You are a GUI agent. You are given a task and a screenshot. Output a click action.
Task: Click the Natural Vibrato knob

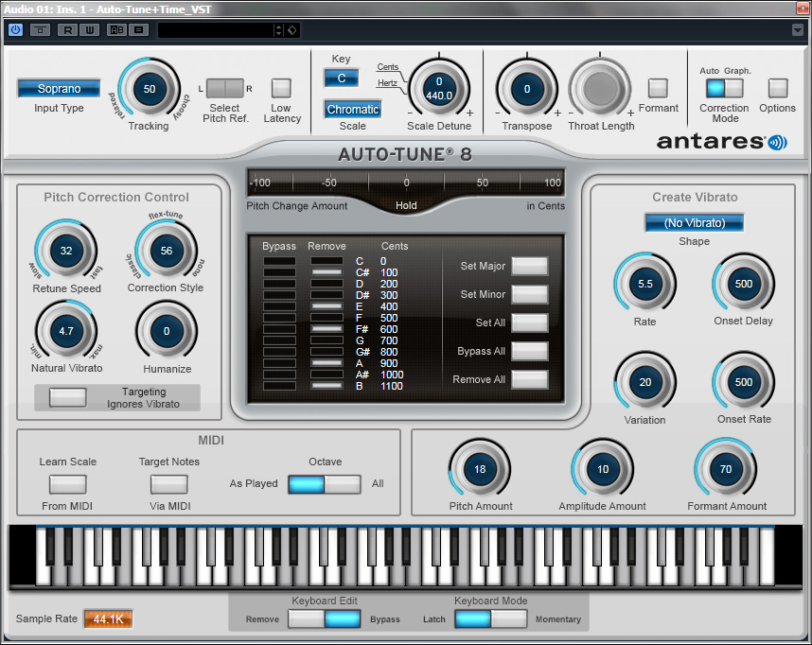coord(65,331)
